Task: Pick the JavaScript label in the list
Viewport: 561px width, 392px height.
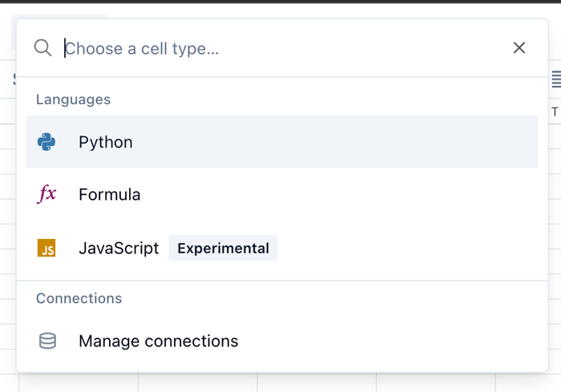Action: [119, 249]
